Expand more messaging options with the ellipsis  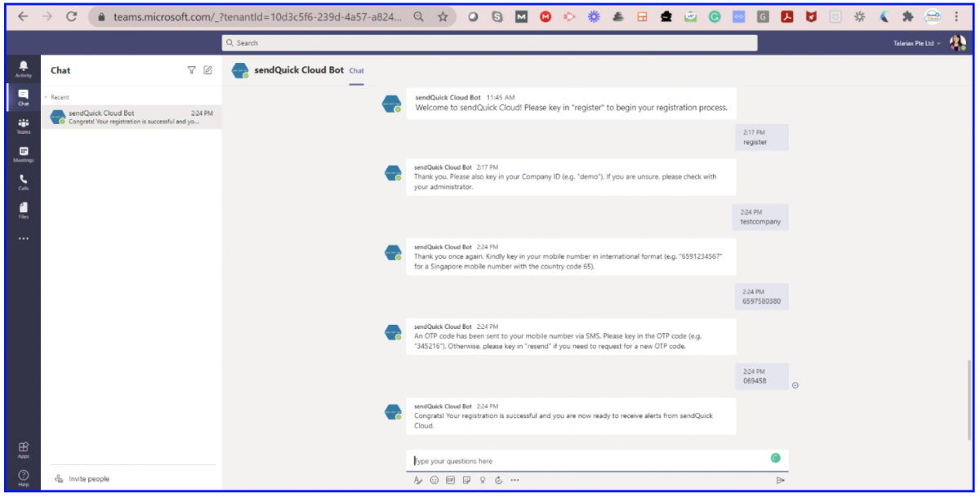514,481
